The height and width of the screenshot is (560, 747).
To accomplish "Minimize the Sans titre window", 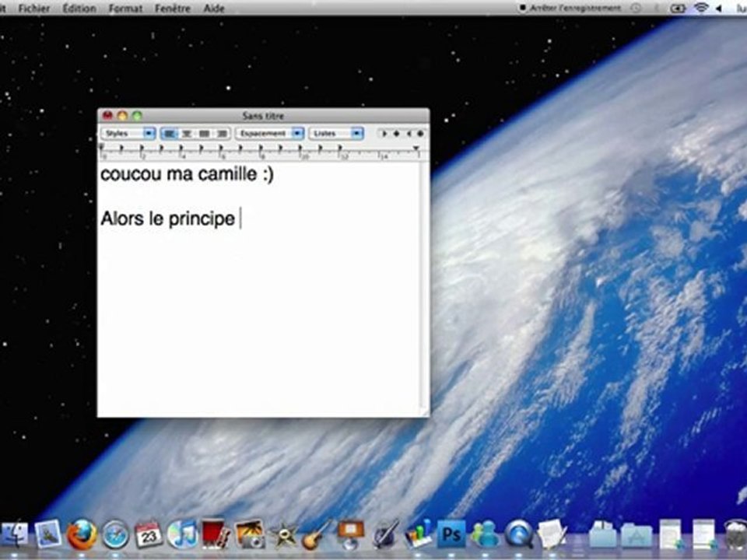I will [x=122, y=115].
